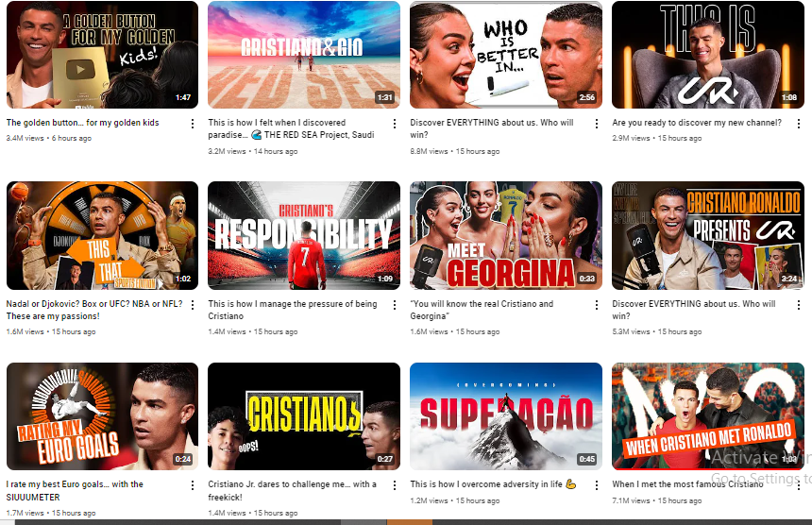Open more options for Nadal or Djokovic video
The image size is (812, 525).
pyautogui.click(x=193, y=304)
